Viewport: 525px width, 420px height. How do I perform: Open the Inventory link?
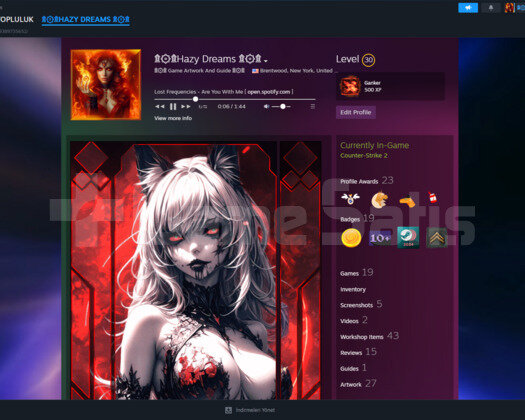pyautogui.click(x=353, y=289)
